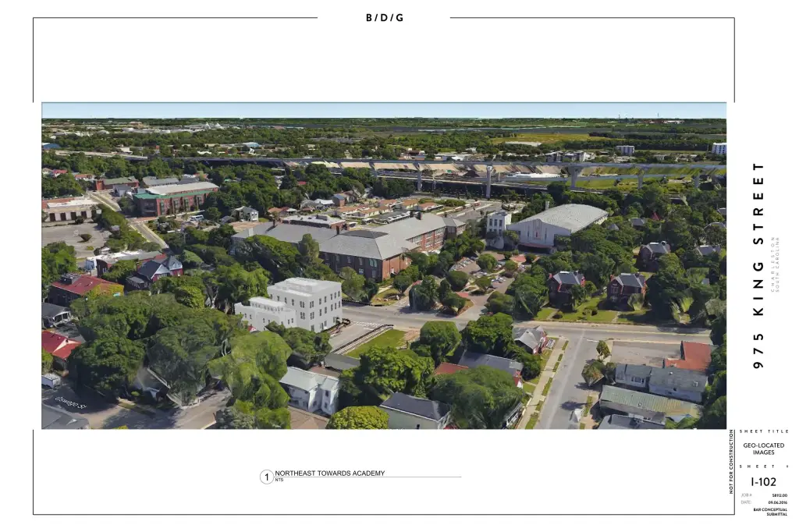The height and width of the screenshot is (532, 799).
Task: Click the date 09.06.2016
Action: point(777,502)
